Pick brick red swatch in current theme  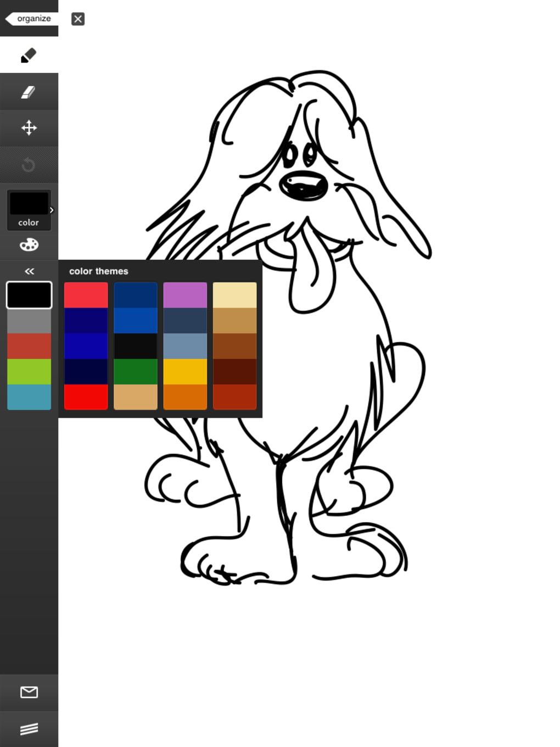29,346
